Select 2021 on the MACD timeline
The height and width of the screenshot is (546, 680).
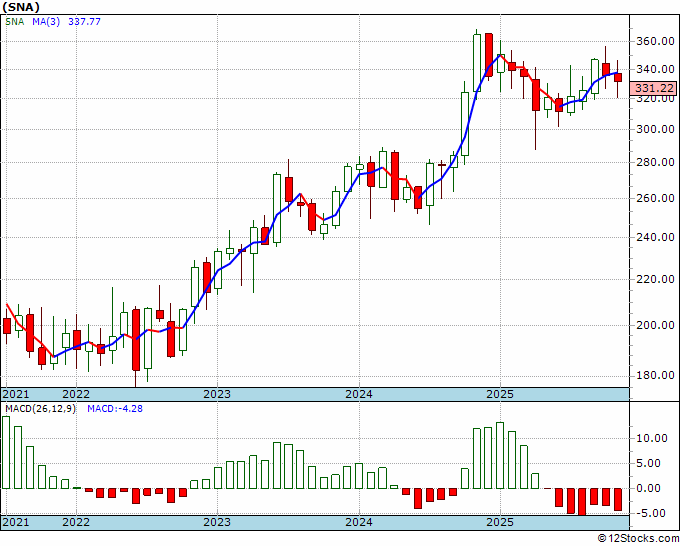click(x=16, y=522)
